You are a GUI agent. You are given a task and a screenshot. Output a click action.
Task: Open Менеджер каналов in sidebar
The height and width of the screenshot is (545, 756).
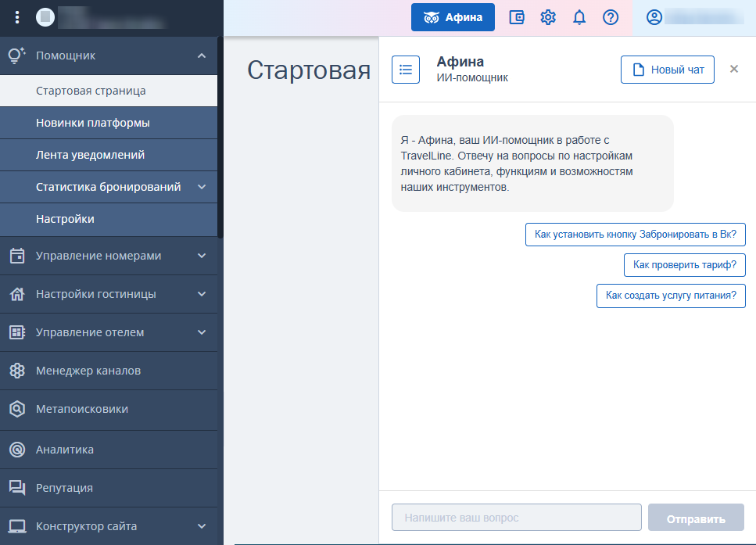coord(88,371)
